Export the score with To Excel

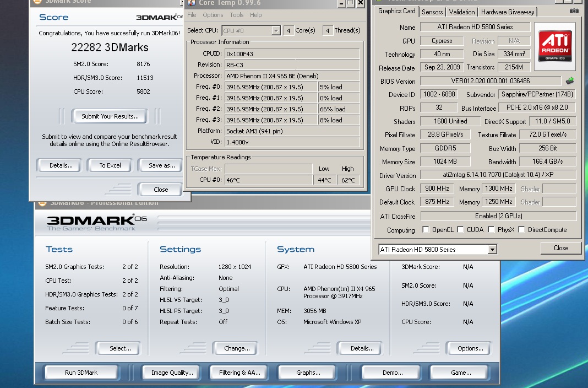(110, 165)
